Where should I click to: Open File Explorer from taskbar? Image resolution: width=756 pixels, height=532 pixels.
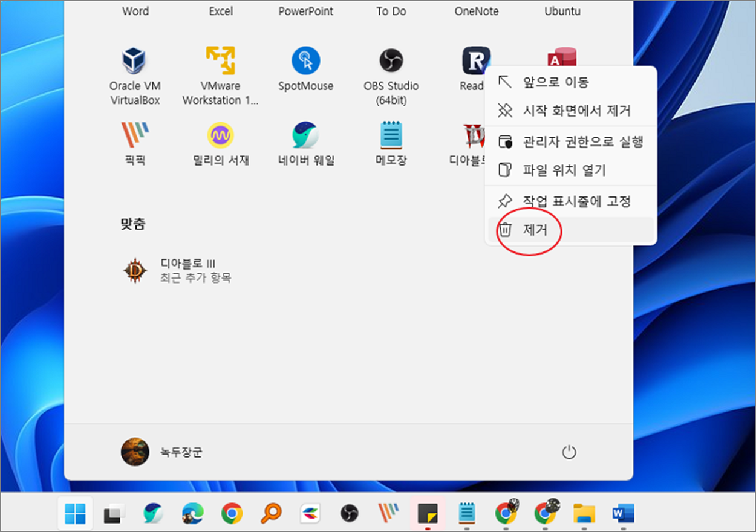(584, 514)
